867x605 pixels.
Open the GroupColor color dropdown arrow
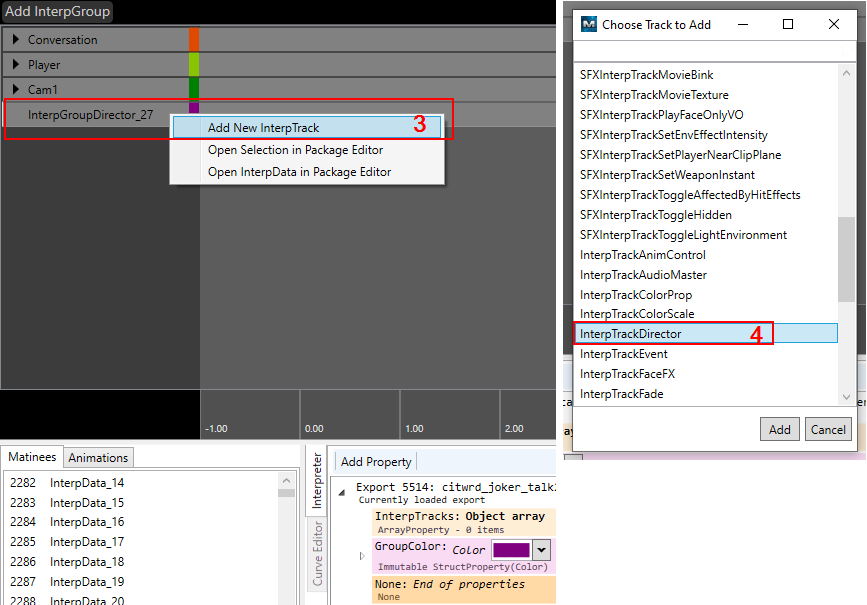click(541, 550)
